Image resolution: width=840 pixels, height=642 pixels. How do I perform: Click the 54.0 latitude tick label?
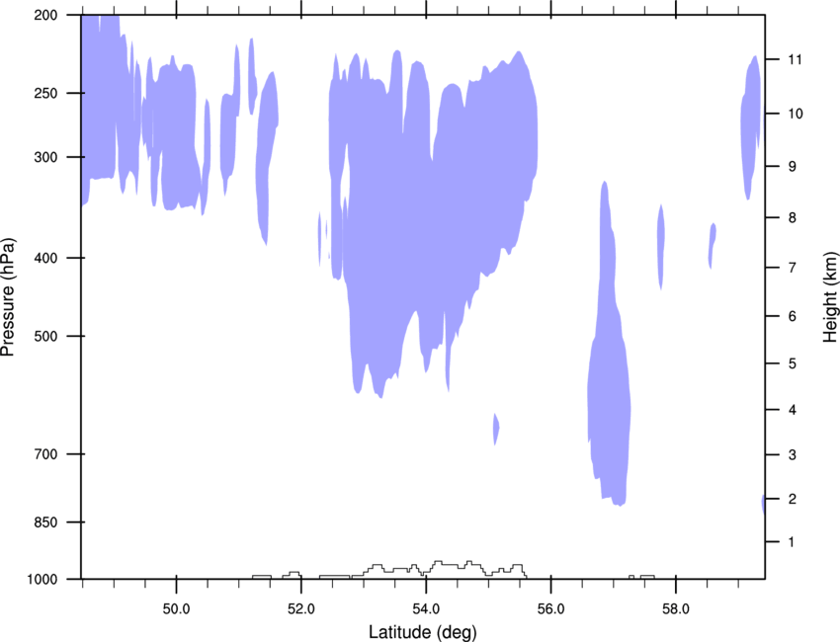426,605
